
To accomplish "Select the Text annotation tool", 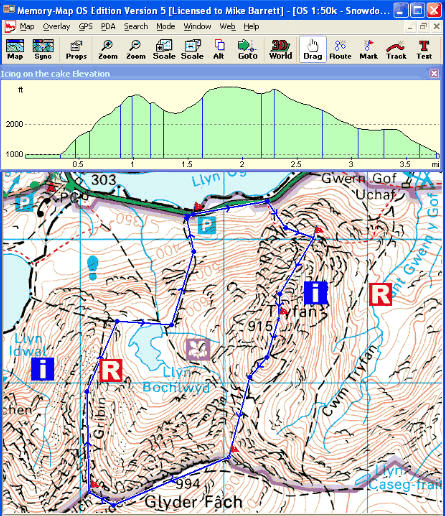I will pos(424,49).
